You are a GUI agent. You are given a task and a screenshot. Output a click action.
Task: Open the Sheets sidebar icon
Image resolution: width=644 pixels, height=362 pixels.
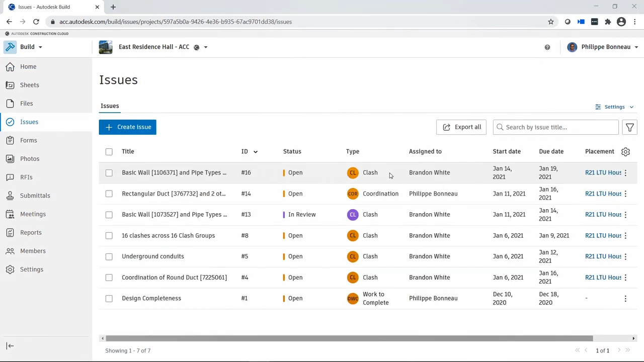tap(10, 85)
